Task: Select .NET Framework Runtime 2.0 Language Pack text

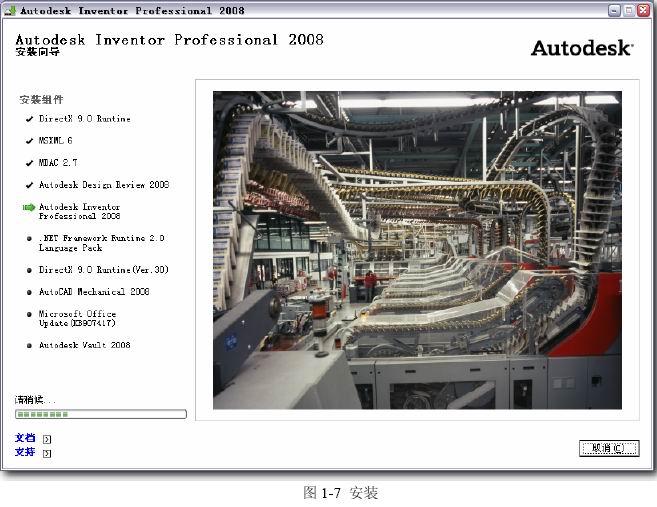Action: tap(101, 243)
